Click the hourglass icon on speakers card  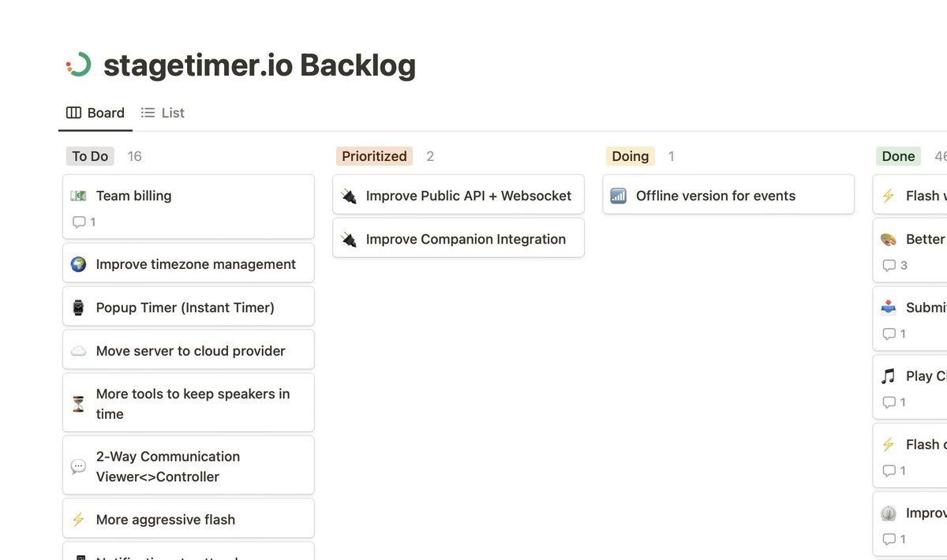pos(78,404)
